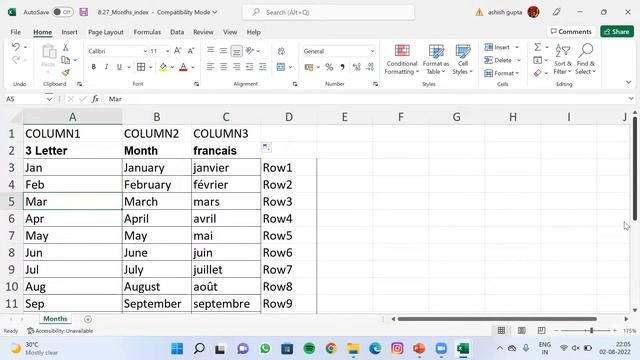The width and height of the screenshot is (640, 360).
Task: Switch to Normal view
Action: pos(501,330)
